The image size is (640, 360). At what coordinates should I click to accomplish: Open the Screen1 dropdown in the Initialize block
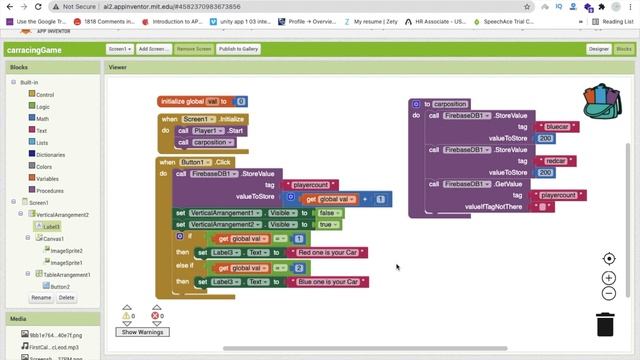click(199, 119)
